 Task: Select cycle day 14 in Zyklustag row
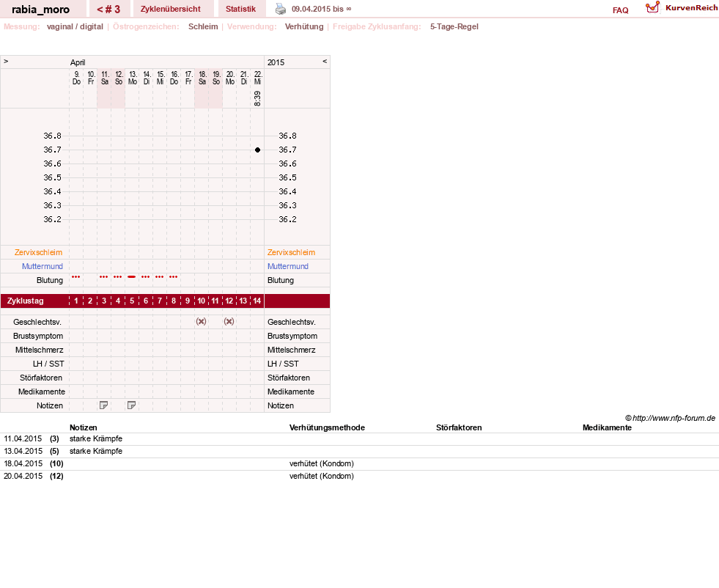pos(257,301)
